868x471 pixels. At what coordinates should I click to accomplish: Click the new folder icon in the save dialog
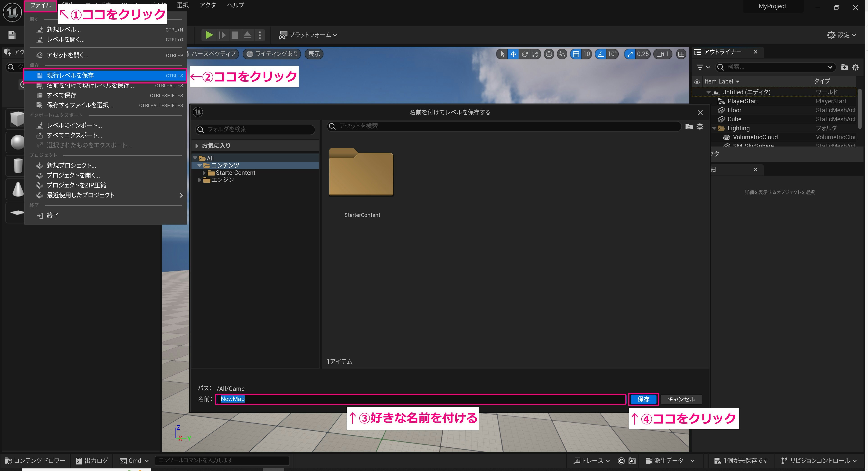689,127
